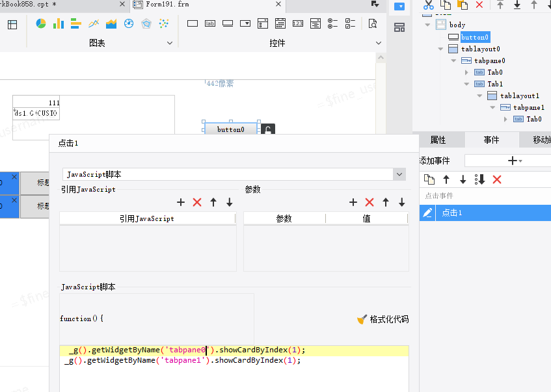
Task: Click the tabpane0 line in script editor
Action: [234, 350]
